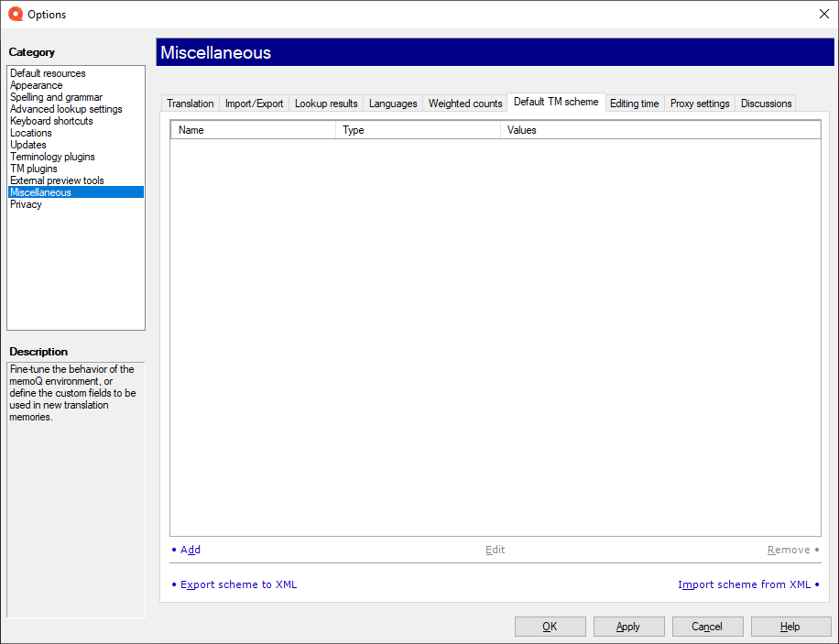The image size is (839, 644).
Task: Click the Add link to create a field
Action: pos(190,550)
